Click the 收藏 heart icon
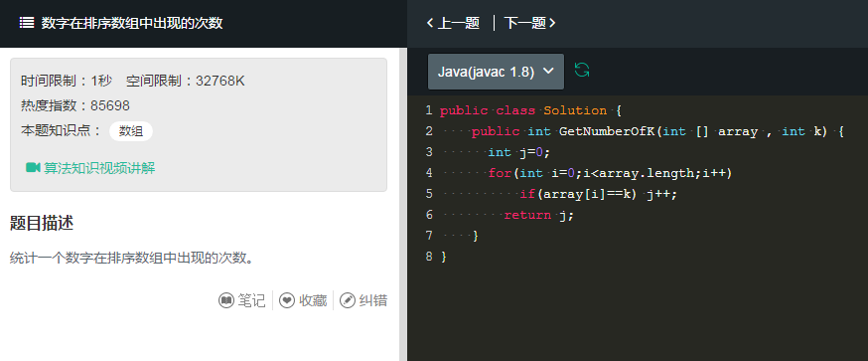Screen dimensions: 868x361 [x=287, y=300]
